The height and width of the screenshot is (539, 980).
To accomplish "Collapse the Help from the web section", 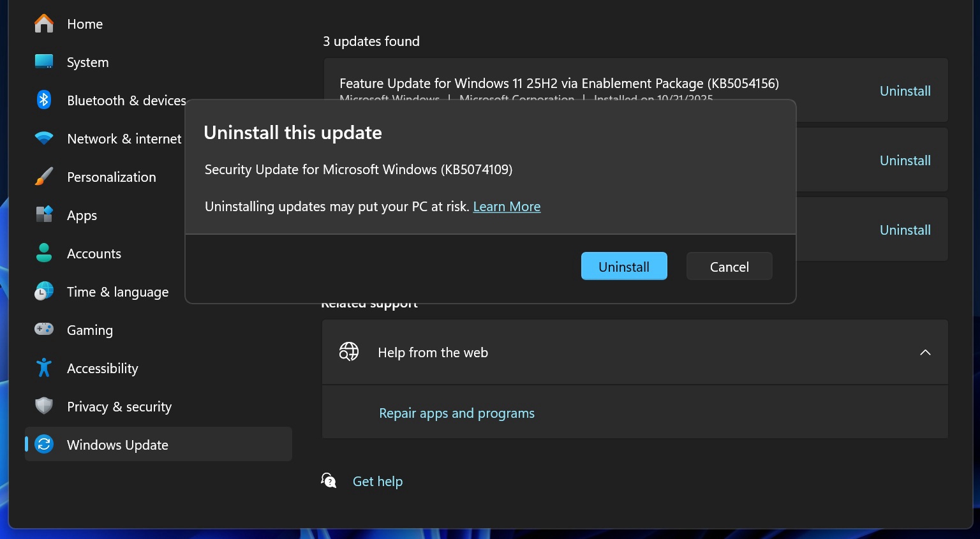I will [925, 352].
